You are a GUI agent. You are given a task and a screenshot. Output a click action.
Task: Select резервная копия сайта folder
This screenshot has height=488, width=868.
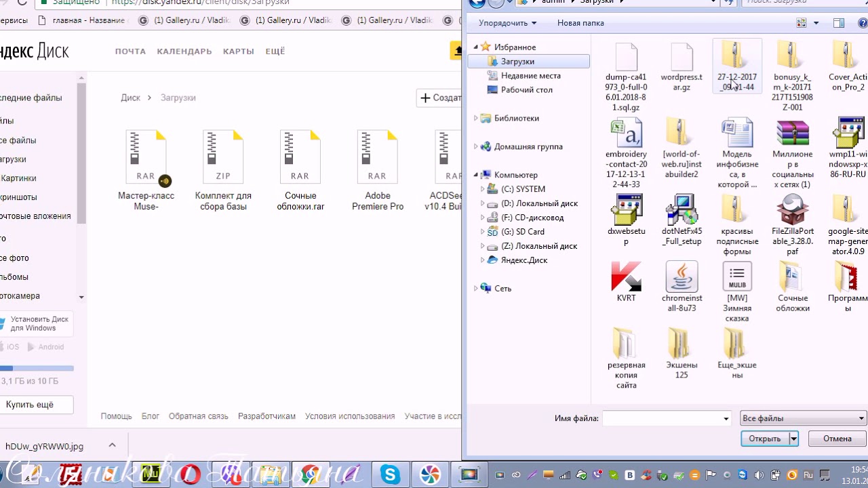coord(626,359)
